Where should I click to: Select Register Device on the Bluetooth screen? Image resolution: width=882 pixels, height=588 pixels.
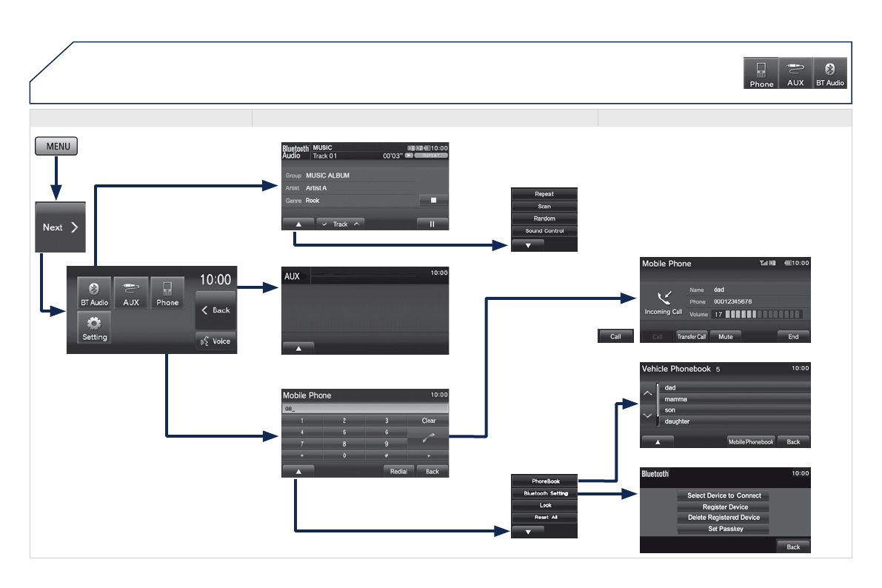(723, 507)
